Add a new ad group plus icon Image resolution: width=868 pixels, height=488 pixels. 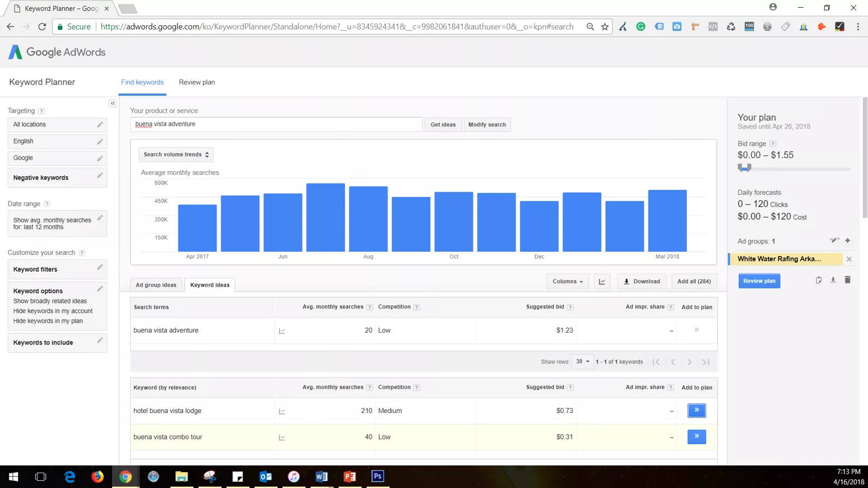point(848,241)
